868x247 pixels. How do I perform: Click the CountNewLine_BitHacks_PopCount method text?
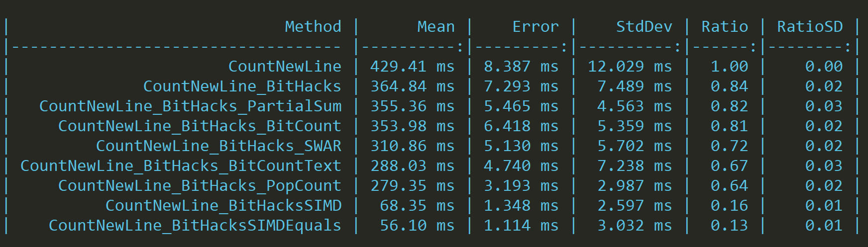pyautogui.click(x=200, y=185)
